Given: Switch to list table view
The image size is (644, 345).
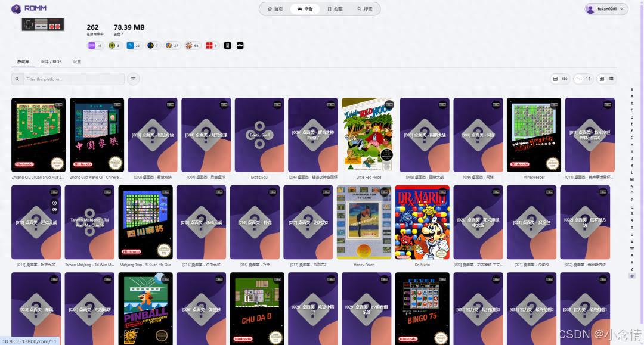Looking at the screenshot, I should pos(611,79).
